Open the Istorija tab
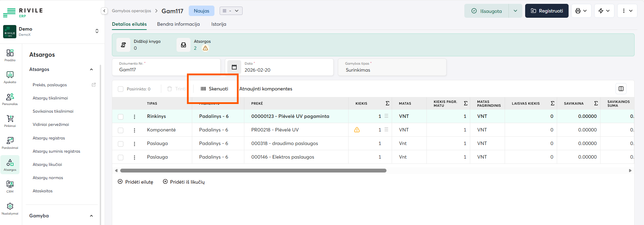 219,24
